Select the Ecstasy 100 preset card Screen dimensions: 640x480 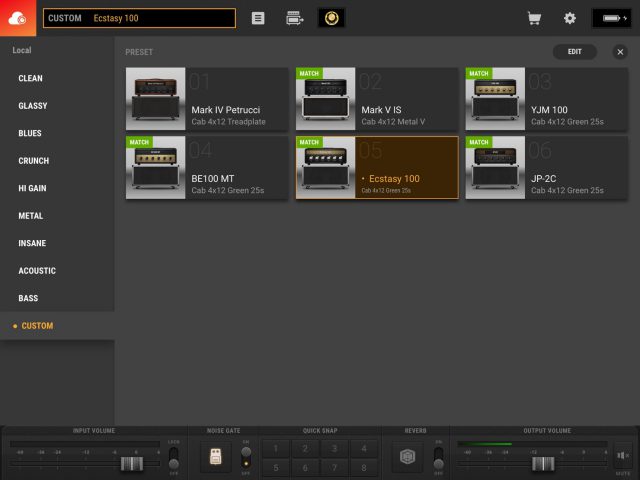[377, 167]
